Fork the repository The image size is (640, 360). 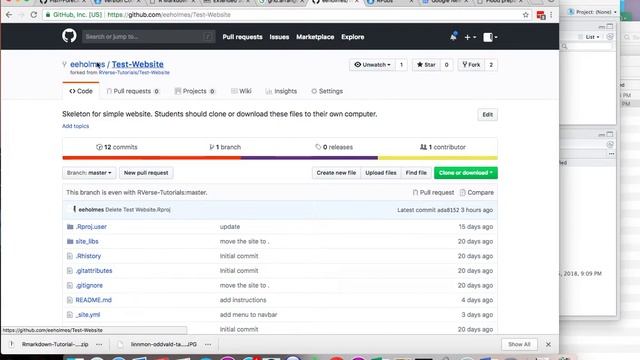(471, 64)
